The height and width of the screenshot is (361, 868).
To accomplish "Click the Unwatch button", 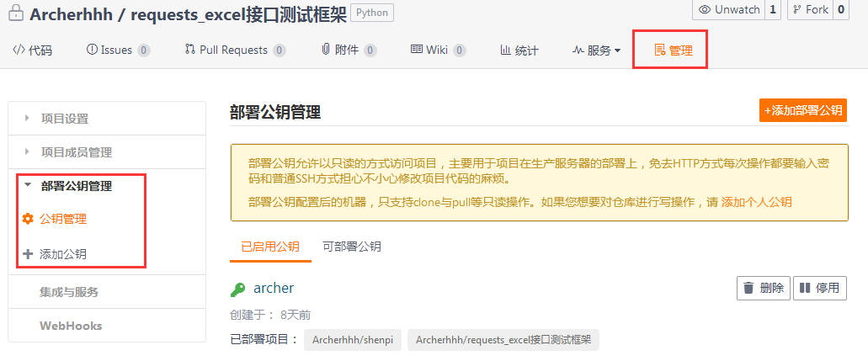I will point(729,10).
